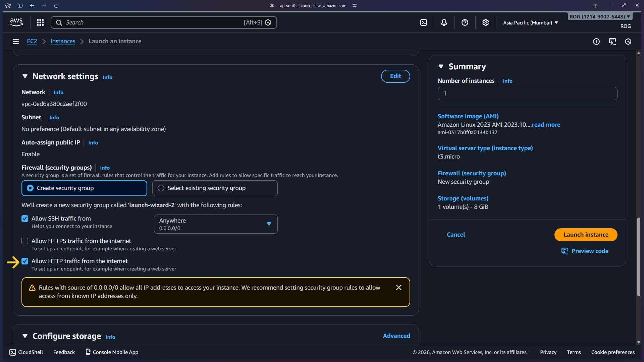Screen dimensions: 644x362
Task: Navigate to Instances via the breadcrumb
Action: 63,41
